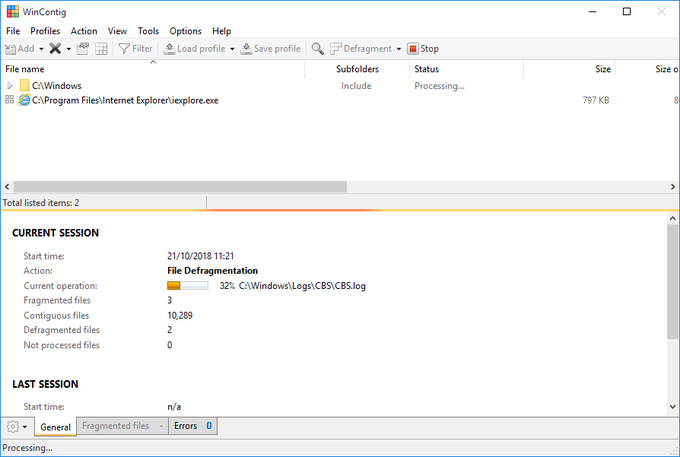Image resolution: width=680 pixels, height=457 pixels.
Task: Switch to the Fragmented files tab
Action: point(122,426)
